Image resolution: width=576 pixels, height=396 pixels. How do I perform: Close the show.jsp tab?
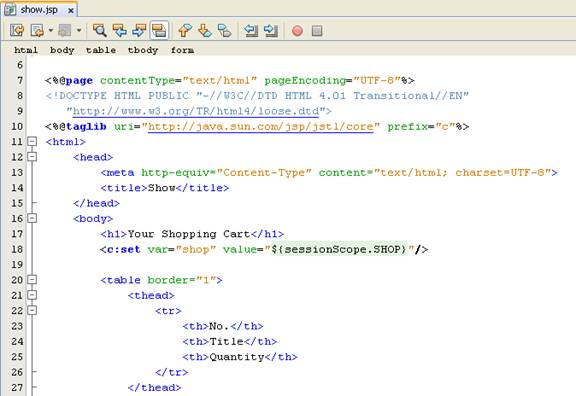pos(71,11)
